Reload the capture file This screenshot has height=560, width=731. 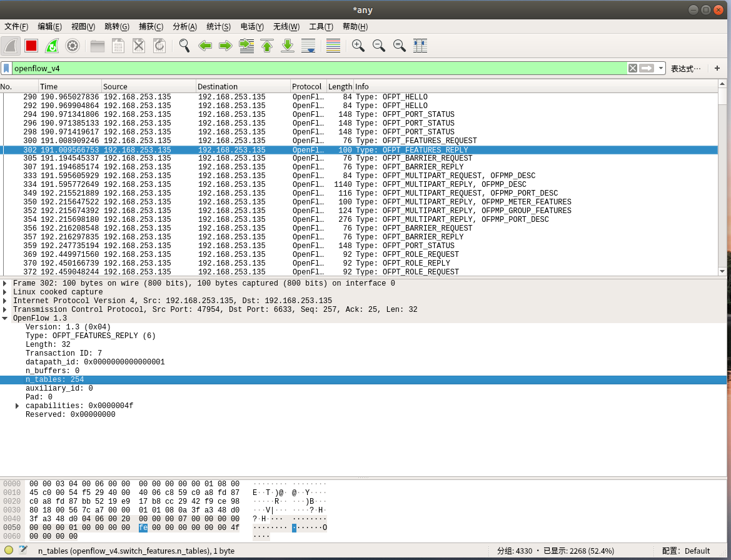tap(159, 46)
